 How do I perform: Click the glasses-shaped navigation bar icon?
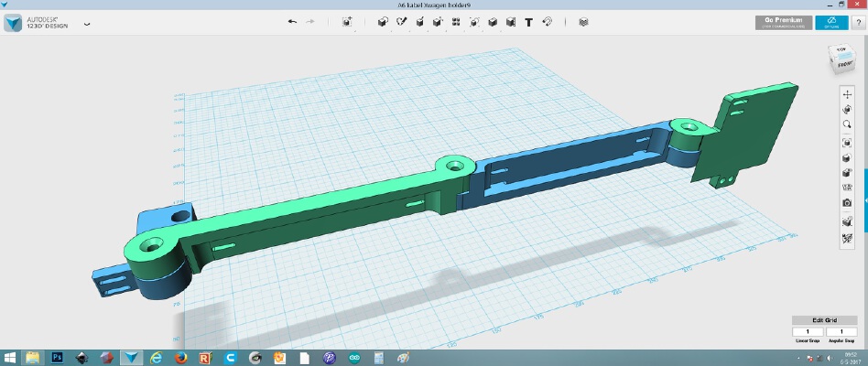(x=846, y=188)
